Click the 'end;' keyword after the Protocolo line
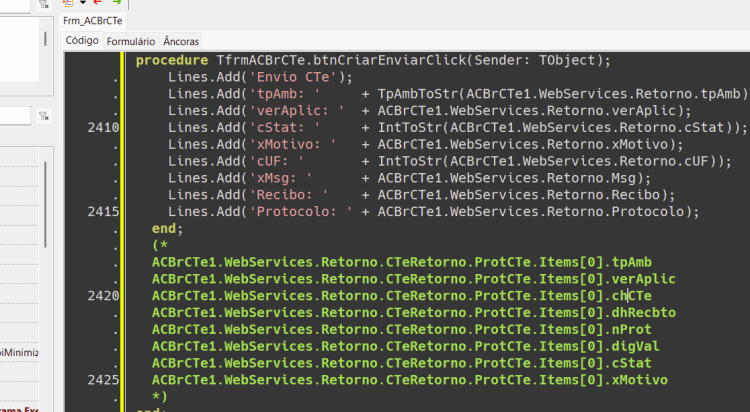 (167, 229)
